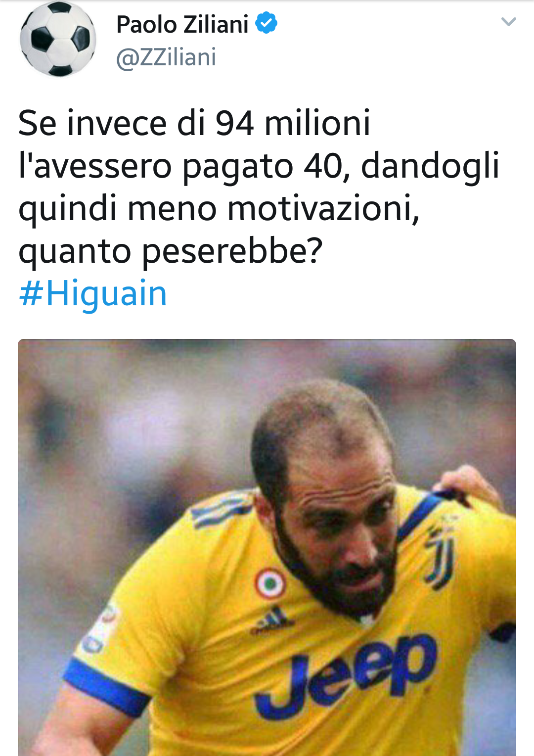Tap the tricolor roundel badge on jersey
This screenshot has width=534, height=756.
(x=270, y=583)
